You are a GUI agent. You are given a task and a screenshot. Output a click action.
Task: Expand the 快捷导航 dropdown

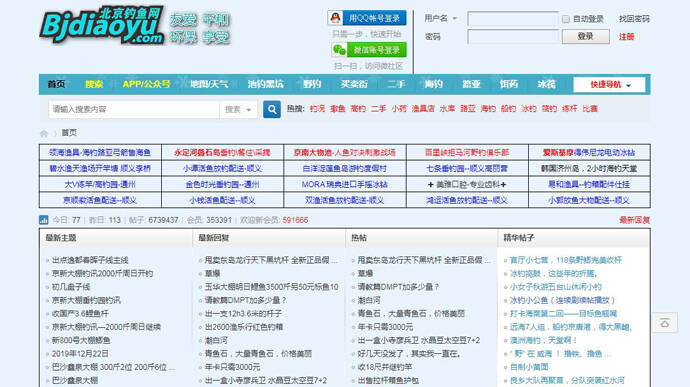click(609, 85)
